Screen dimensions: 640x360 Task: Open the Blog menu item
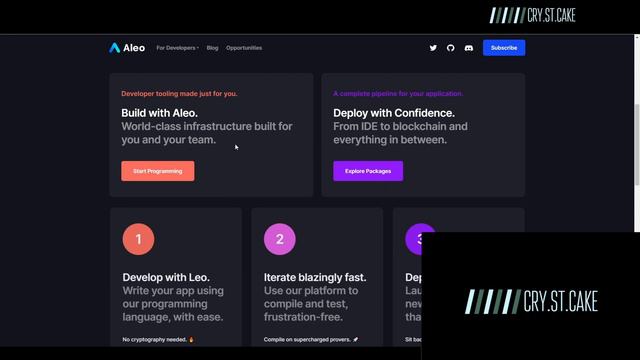click(212, 48)
